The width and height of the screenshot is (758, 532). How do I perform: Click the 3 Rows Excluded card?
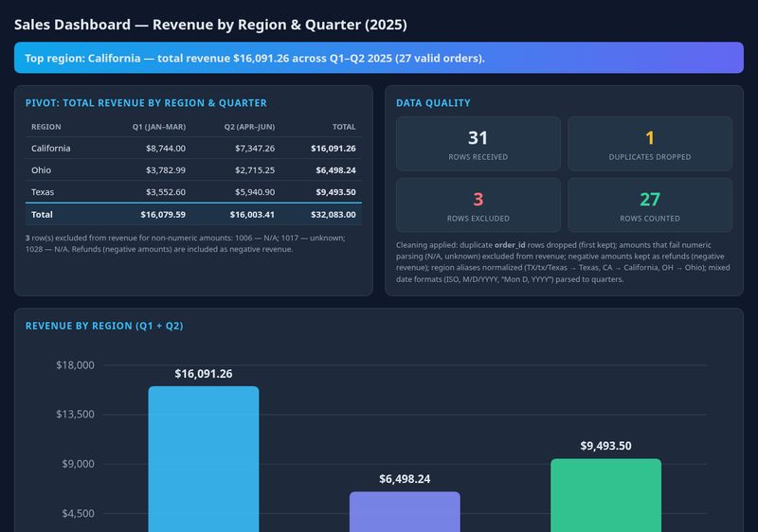point(478,204)
